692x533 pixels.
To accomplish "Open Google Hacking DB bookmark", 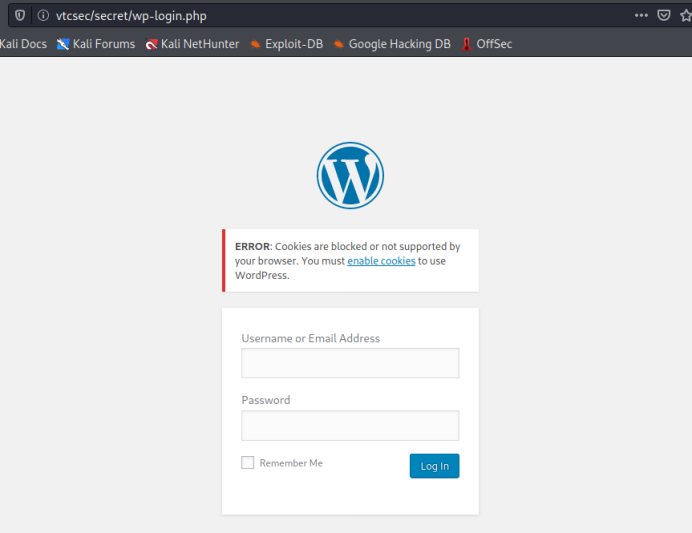I will click(x=392, y=44).
